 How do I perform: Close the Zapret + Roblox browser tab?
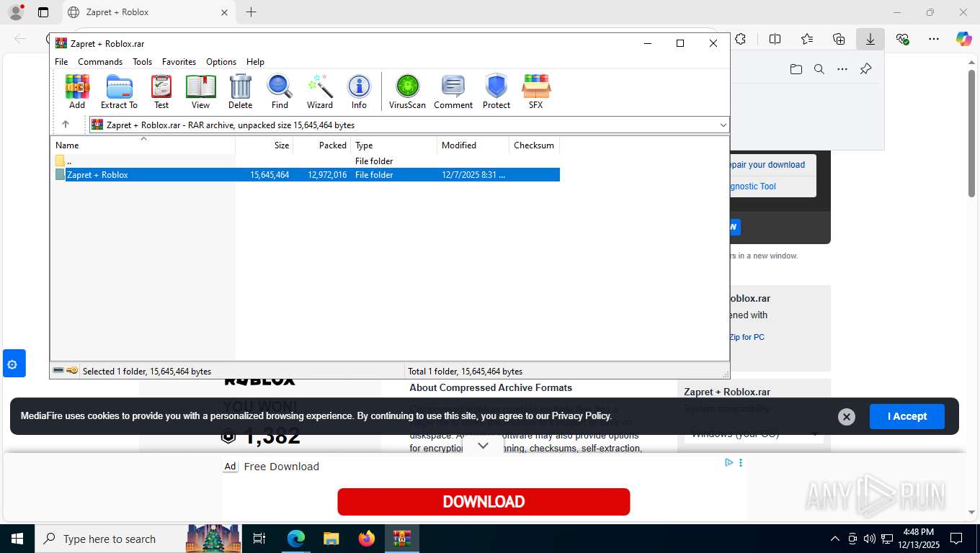pyautogui.click(x=224, y=12)
